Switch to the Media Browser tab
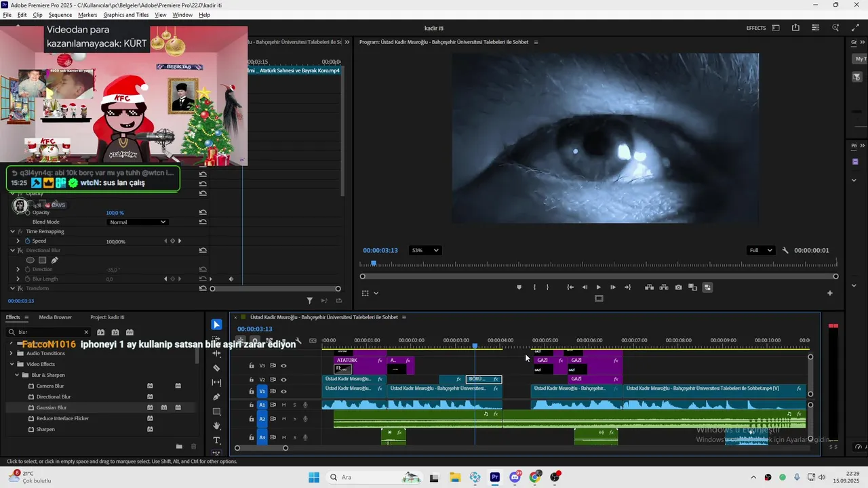This screenshot has height=488, width=868. 55,317
